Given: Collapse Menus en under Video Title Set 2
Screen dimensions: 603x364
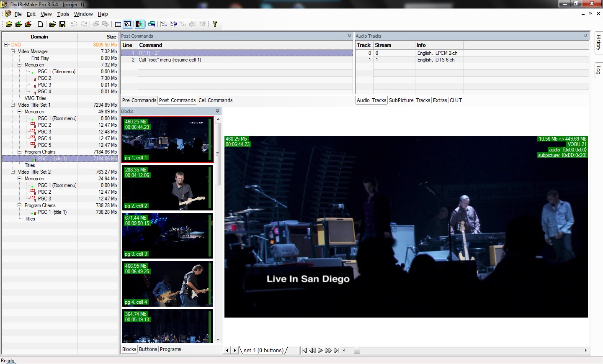Looking at the screenshot, I should pos(19,179).
